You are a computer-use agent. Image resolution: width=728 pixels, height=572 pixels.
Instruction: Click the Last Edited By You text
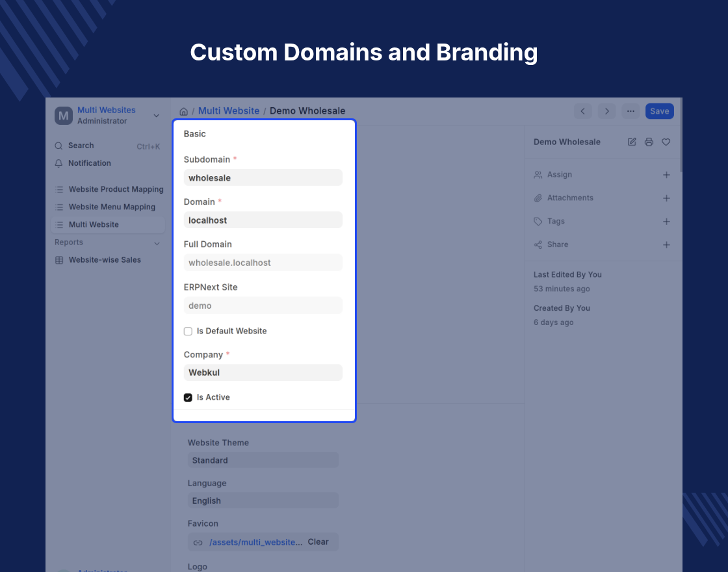tap(567, 275)
